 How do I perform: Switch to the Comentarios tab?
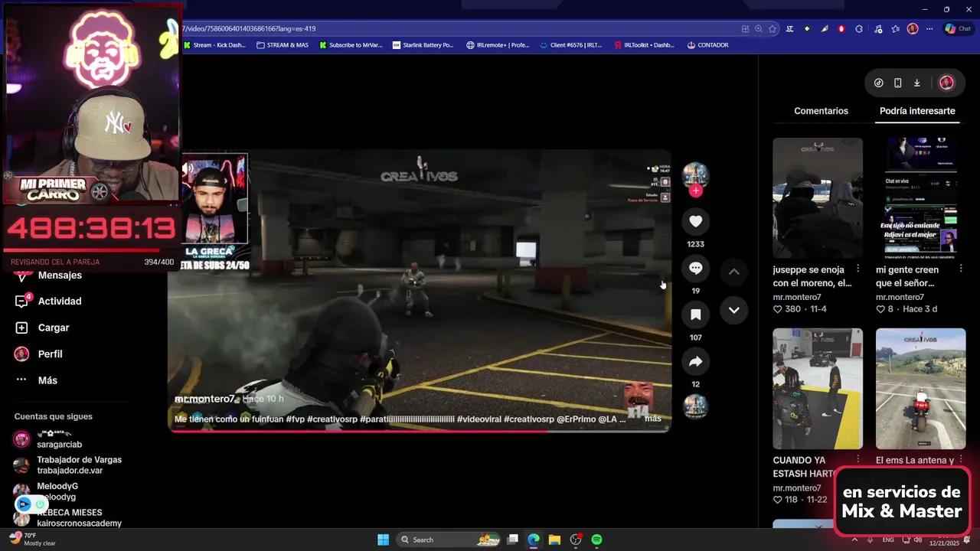coord(821,111)
